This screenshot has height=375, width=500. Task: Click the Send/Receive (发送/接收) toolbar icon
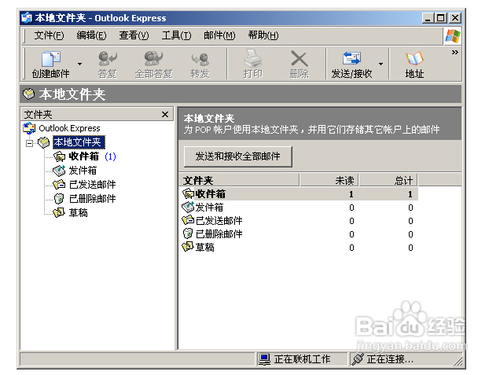pos(352,58)
